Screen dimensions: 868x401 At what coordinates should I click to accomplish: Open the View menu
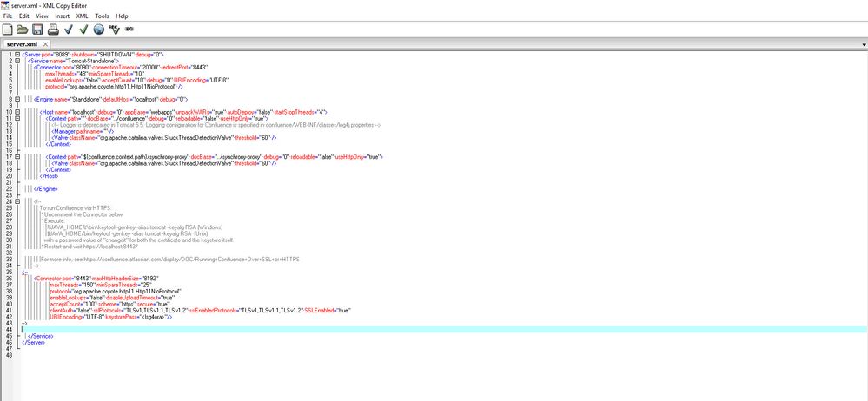pos(42,16)
